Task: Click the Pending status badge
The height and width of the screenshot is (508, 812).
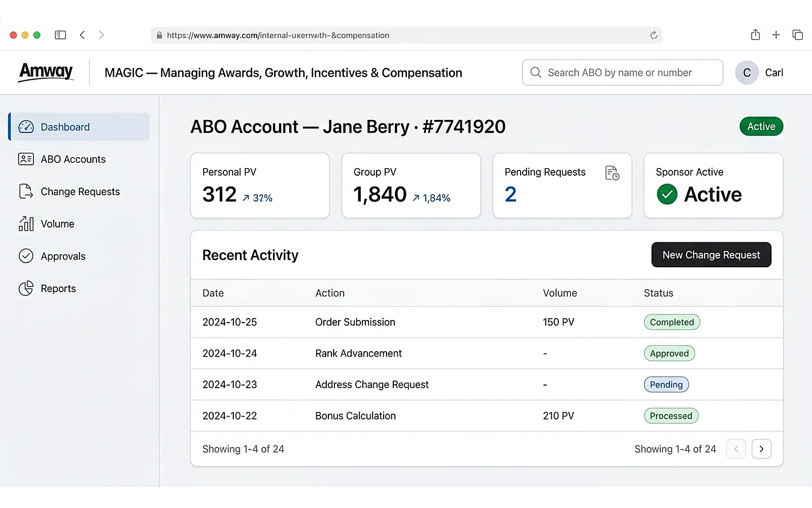Action: (x=666, y=385)
